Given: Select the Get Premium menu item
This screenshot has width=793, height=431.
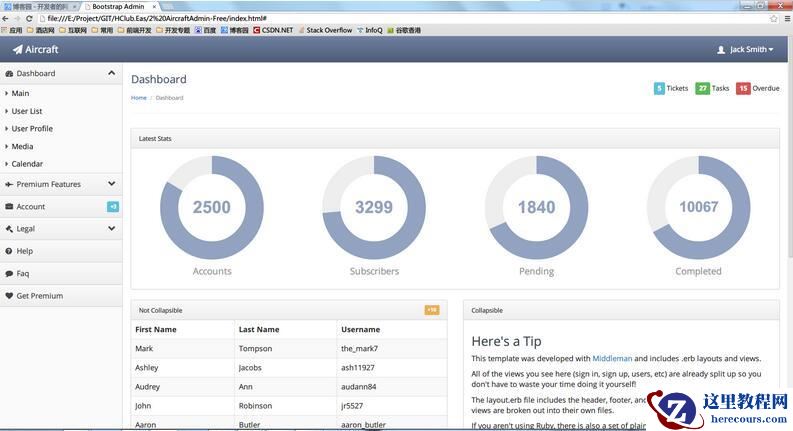Looking at the screenshot, I should [61, 295].
